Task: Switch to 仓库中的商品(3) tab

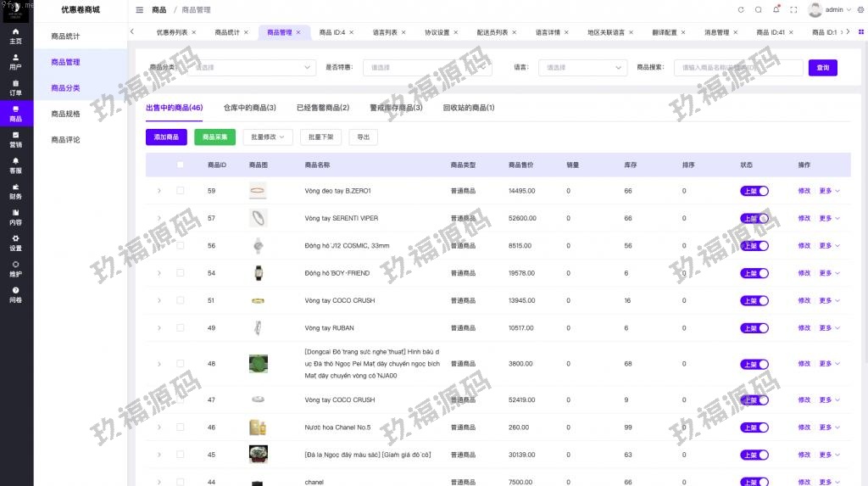Action: 249,108
